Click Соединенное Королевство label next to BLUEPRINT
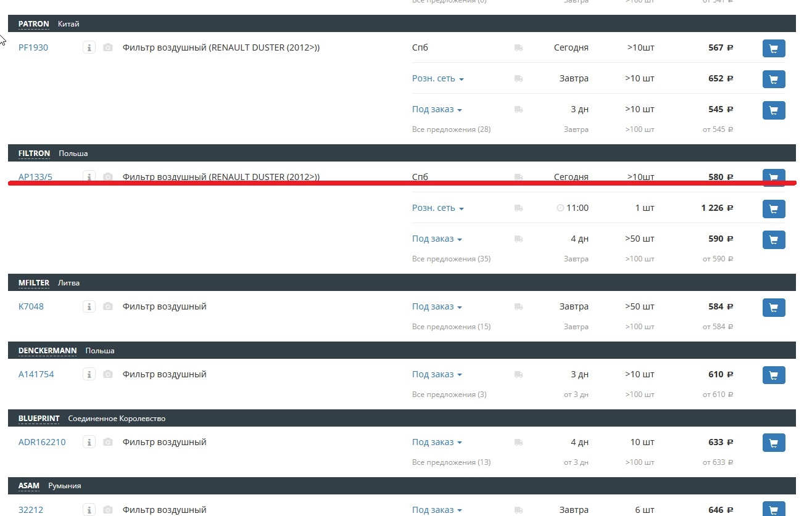Viewport: 812px width, 516px height. 117,419
